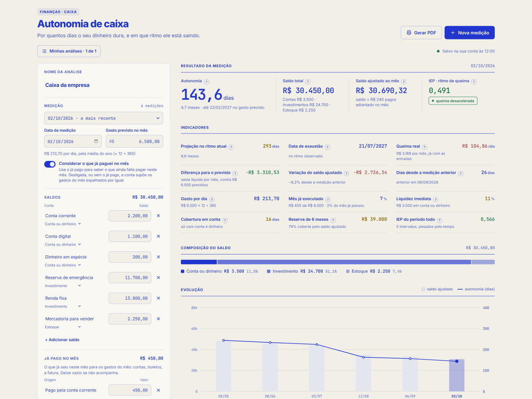
Task: Select the 02/10 chart data point
Action: 457,361
